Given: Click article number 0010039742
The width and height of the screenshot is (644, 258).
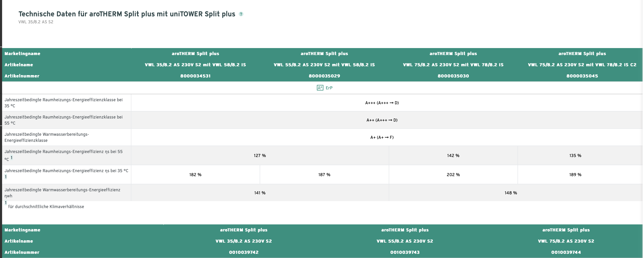Looking at the screenshot, I should (244, 252).
